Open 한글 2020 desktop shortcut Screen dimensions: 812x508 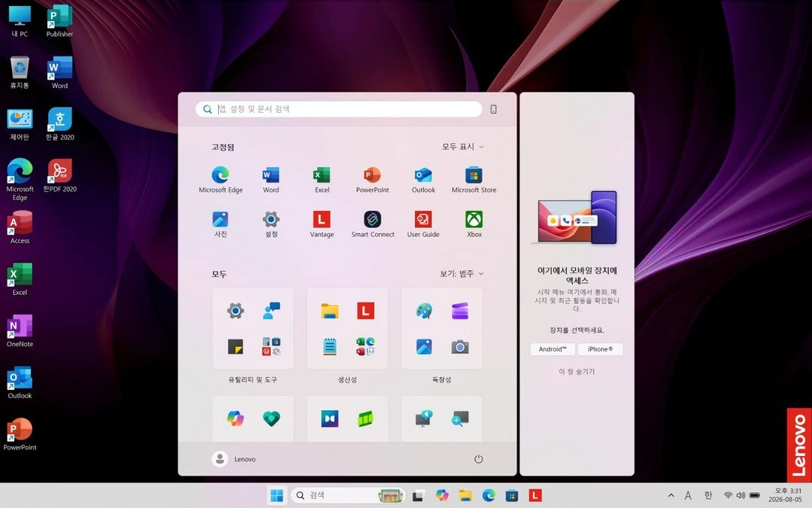pyautogui.click(x=59, y=124)
